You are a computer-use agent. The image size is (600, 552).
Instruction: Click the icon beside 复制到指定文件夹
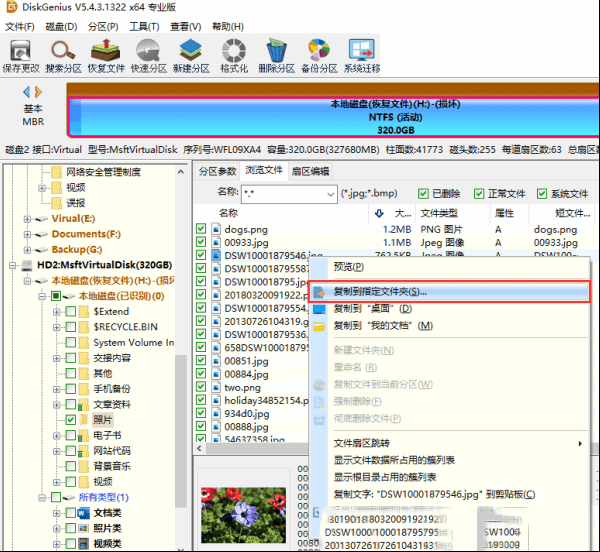[x=319, y=292]
